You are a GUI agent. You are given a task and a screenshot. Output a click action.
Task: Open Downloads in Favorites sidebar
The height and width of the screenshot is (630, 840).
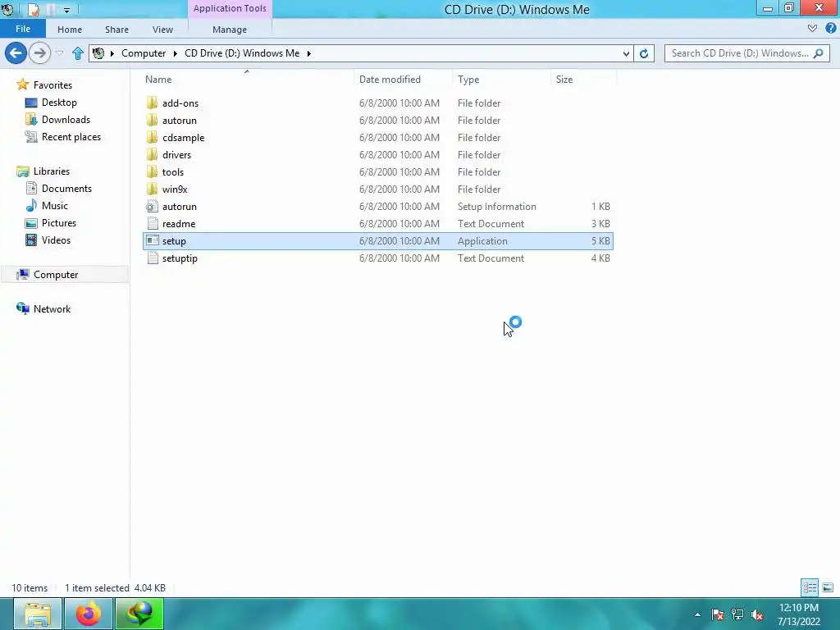pyautogui.click(x=57, y=120)
